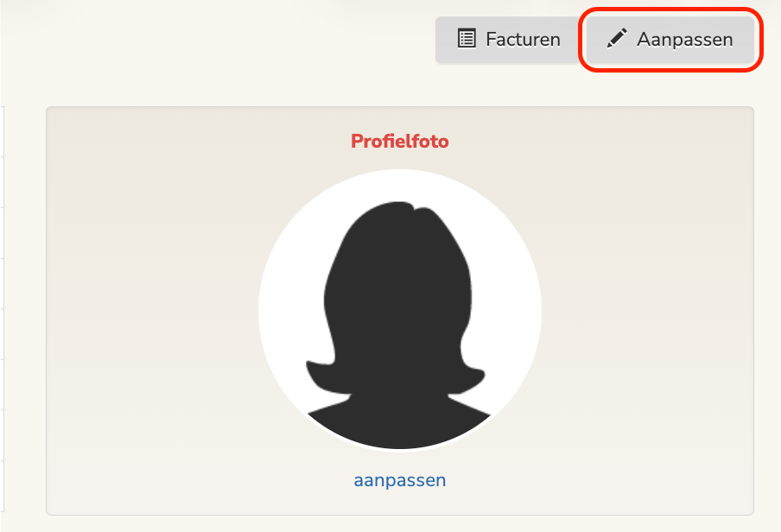Click the Facturen button label text
Image resolution: width=781 pixels, height=532 pixels.
tap(523, 40)
